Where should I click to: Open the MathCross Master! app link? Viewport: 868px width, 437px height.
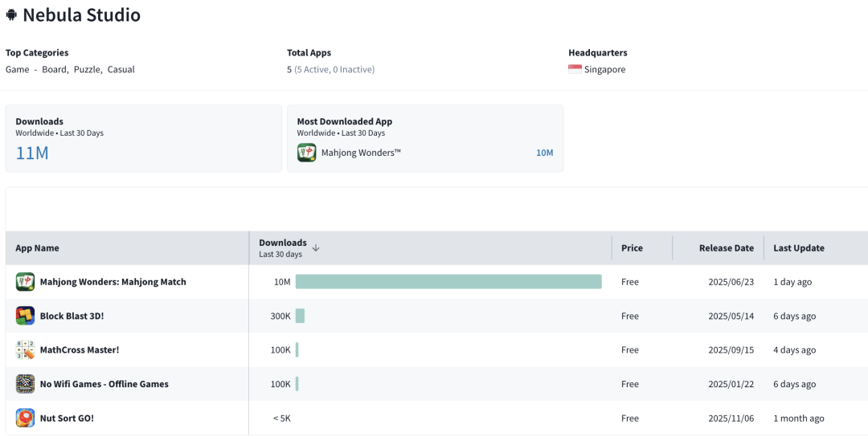[79, 350]
